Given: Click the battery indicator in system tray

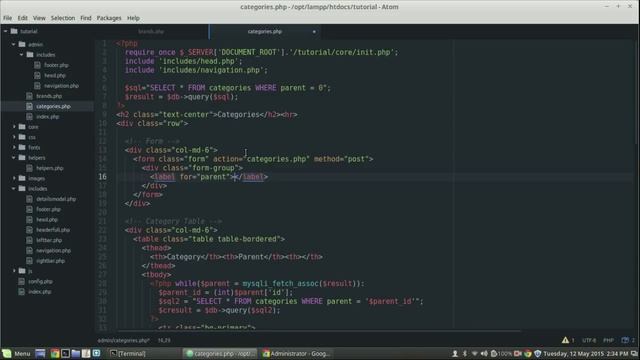Looking at the screenshot, I should coord(501,353).
